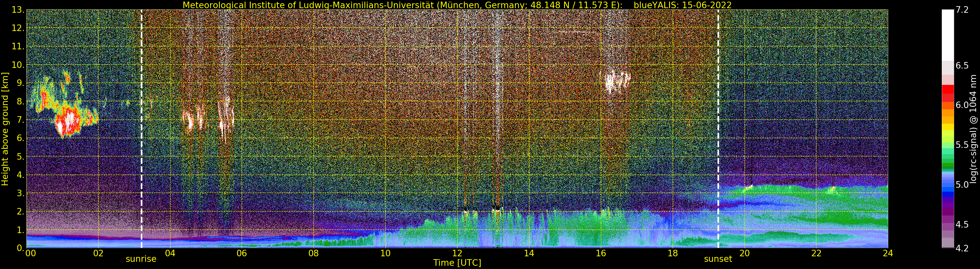Image resolution: width=980 pixels, height=269 pixels.
Task: Click the height axis label '1.'
Action: (x=21, y=230)
